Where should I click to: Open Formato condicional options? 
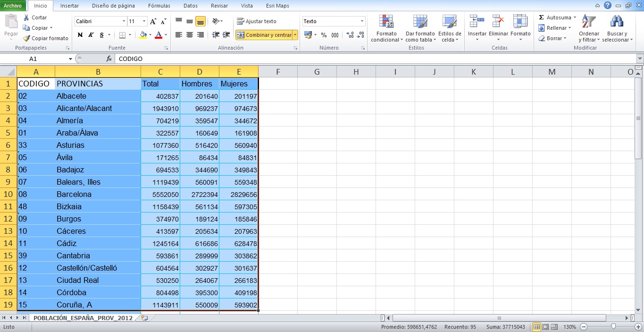386,28
